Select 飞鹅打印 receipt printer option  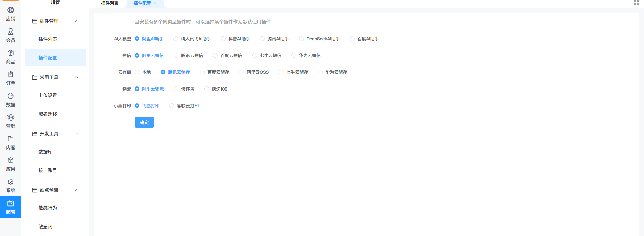pyautogui.click(x=147, y=106)
